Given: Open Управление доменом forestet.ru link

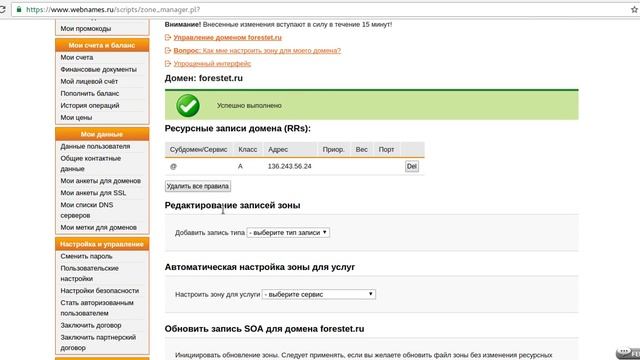Looking at the screenshot, I should [227, 38].
